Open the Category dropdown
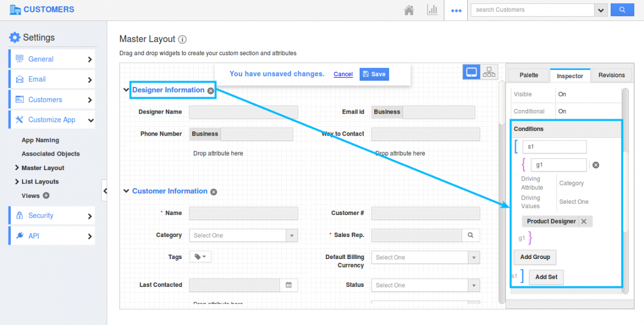This screenshot has height=325, width=644. 292,235
